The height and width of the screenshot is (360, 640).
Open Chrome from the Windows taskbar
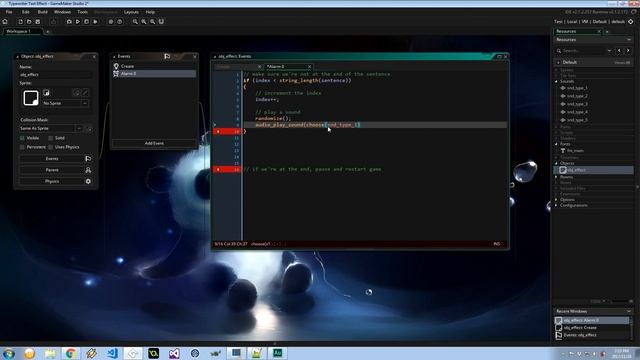(70, 353)
